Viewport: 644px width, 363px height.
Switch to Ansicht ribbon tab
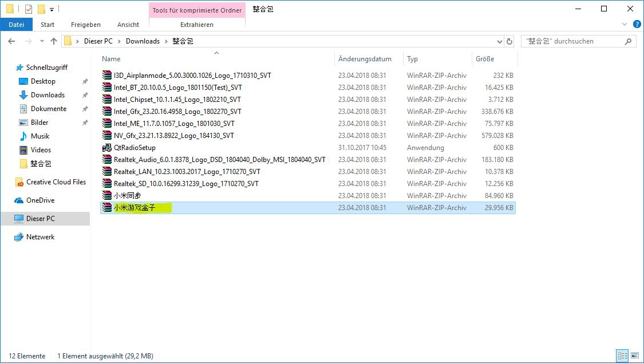click(128, 25)
